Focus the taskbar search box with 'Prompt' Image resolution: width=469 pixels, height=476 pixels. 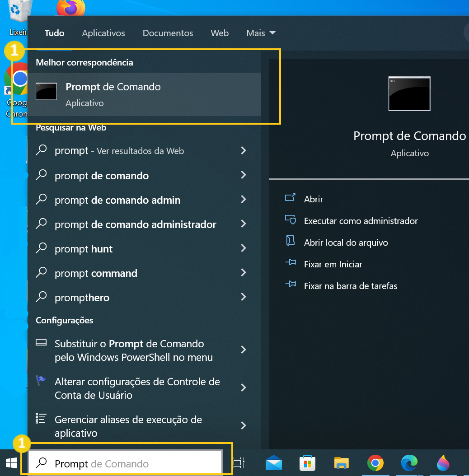125,462
